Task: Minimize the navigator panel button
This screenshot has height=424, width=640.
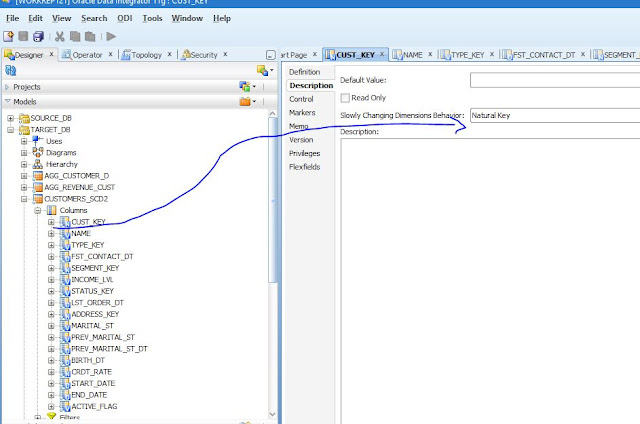Action: pyautogui.click(x=270, y=55)
